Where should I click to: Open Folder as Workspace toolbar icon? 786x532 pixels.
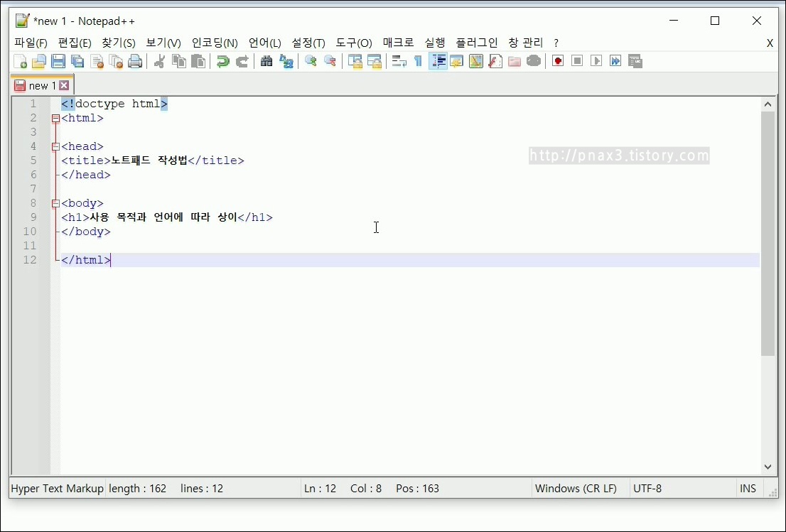tap(515, 61)
